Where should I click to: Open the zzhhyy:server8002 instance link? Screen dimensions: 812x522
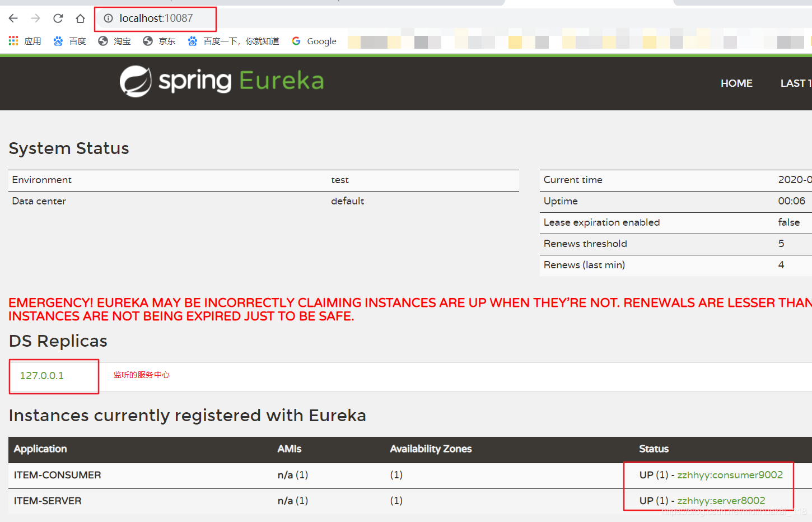pos(721,501)
